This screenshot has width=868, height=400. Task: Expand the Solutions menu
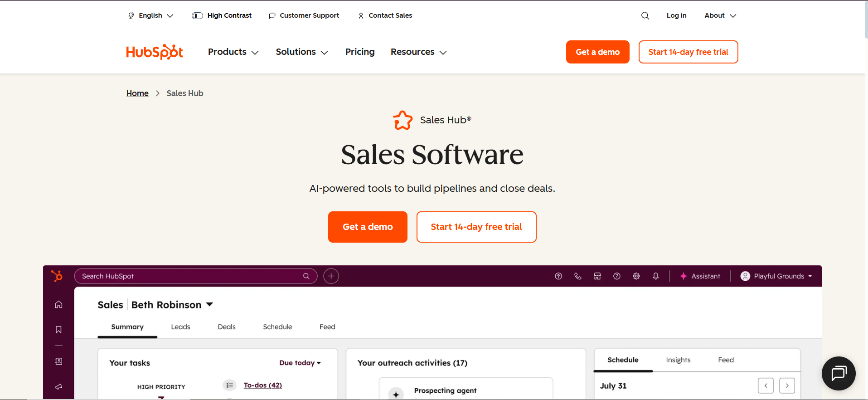[302, 52]
